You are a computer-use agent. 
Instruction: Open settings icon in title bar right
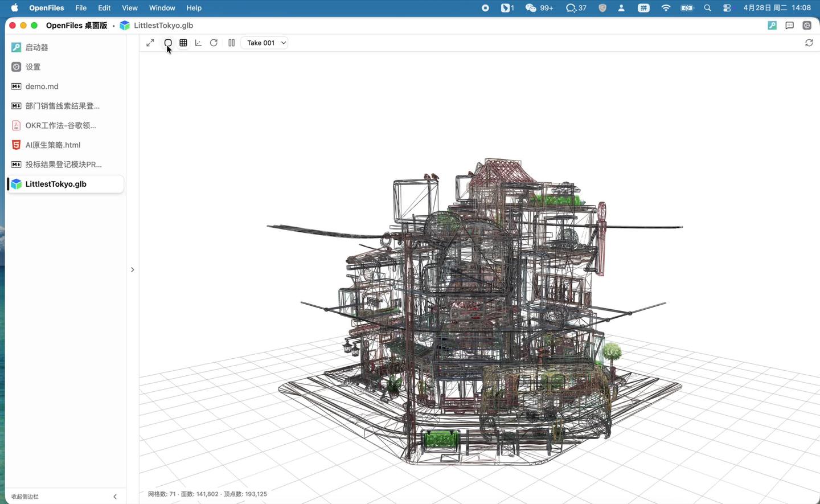pyautogui.click(x=807, y=26)
